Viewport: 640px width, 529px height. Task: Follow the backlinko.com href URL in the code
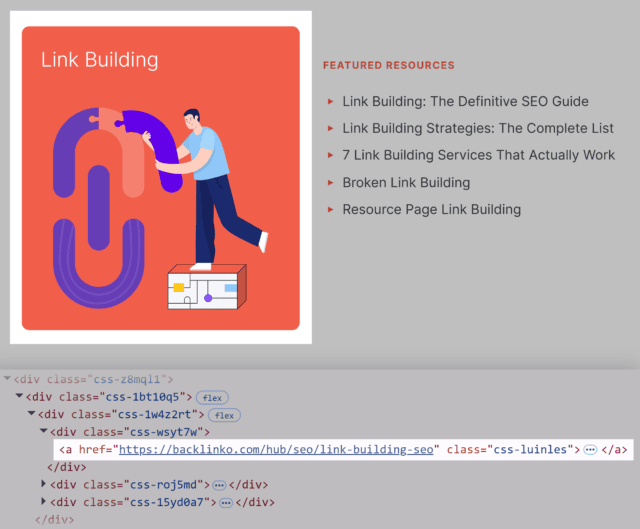pyautogui.click(x=279, y=450)
